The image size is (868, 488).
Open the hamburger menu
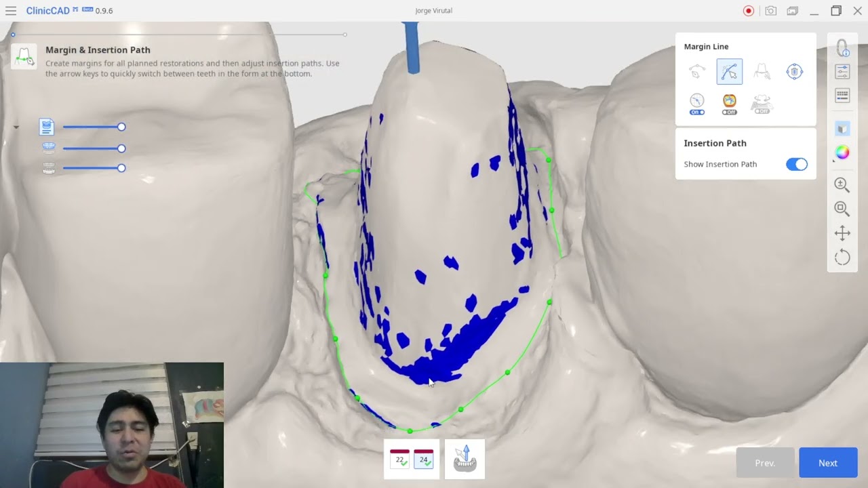click(11, 11)
